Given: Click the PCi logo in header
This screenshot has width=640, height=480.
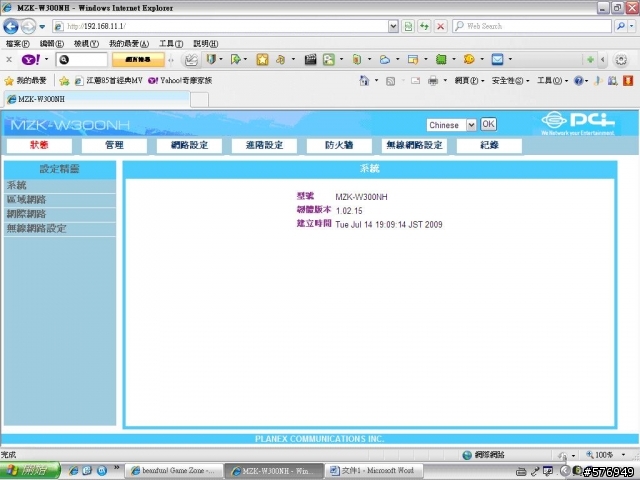Looking at the screenshot, I should pyautogui.click(x=578, y=123).
